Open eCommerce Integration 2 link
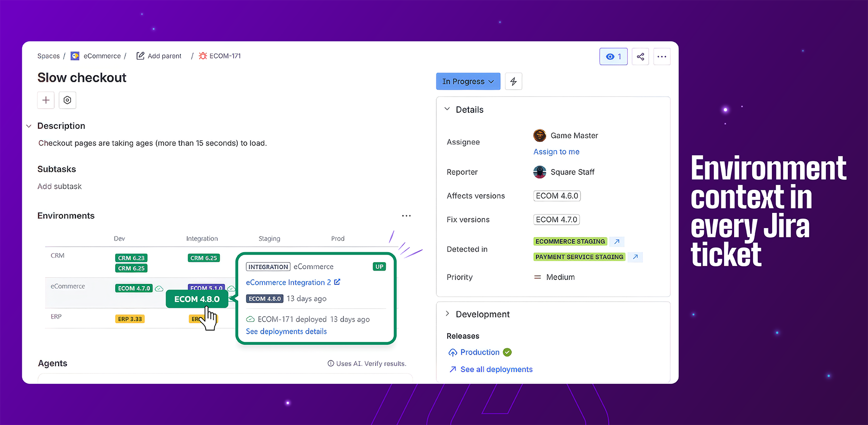Screen dimensions: 868x425 click(288, 282)
